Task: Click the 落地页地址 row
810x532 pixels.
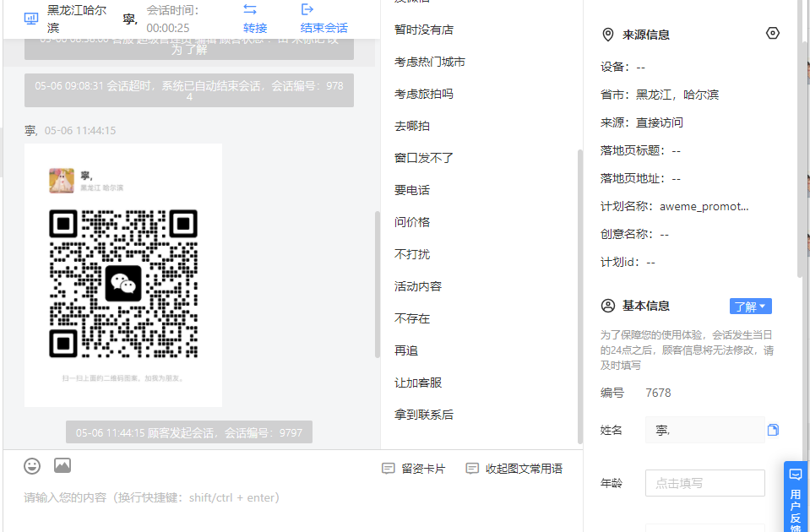Action: click(640, 179)
